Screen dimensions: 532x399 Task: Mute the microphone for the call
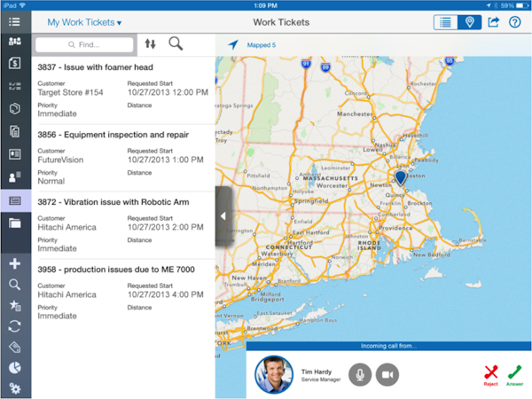pyautogui.click(x=360, y=375)
